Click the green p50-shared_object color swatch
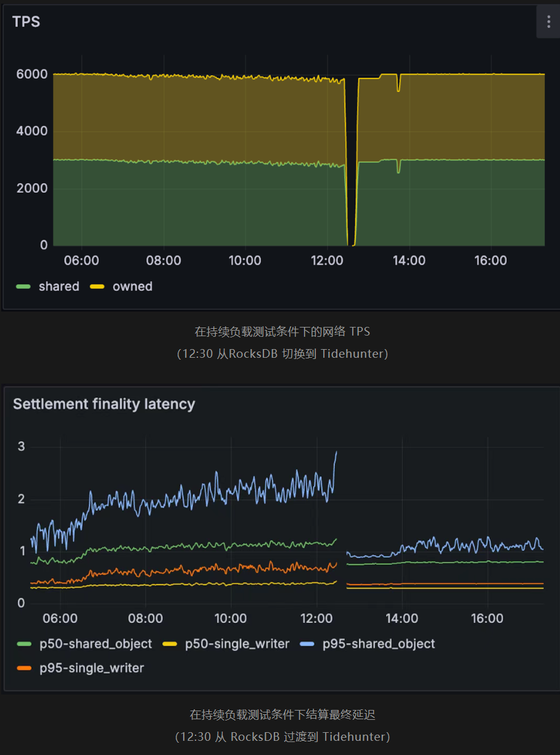560x755 pixels. [23, 644]
